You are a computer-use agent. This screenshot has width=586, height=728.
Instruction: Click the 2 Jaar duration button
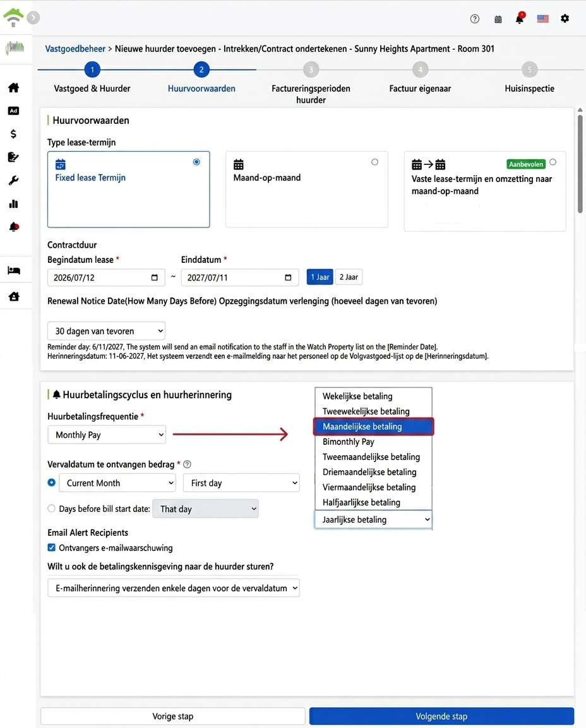(x=349, y=277)
